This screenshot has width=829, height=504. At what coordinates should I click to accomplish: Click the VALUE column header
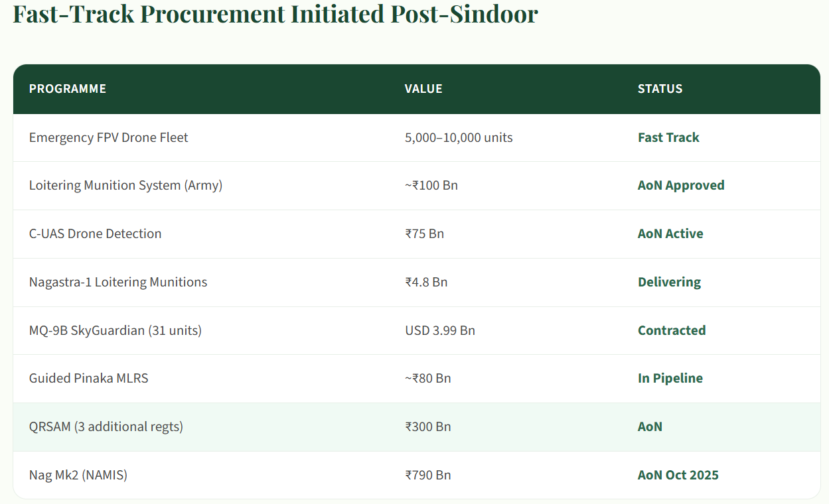click(x=423, y=89)
